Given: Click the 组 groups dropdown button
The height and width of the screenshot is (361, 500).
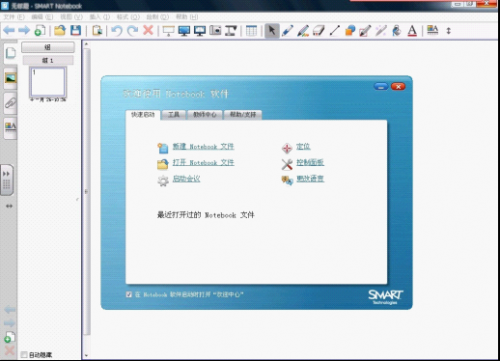Looking at the screenshot, I should click(x=48, y=47).
